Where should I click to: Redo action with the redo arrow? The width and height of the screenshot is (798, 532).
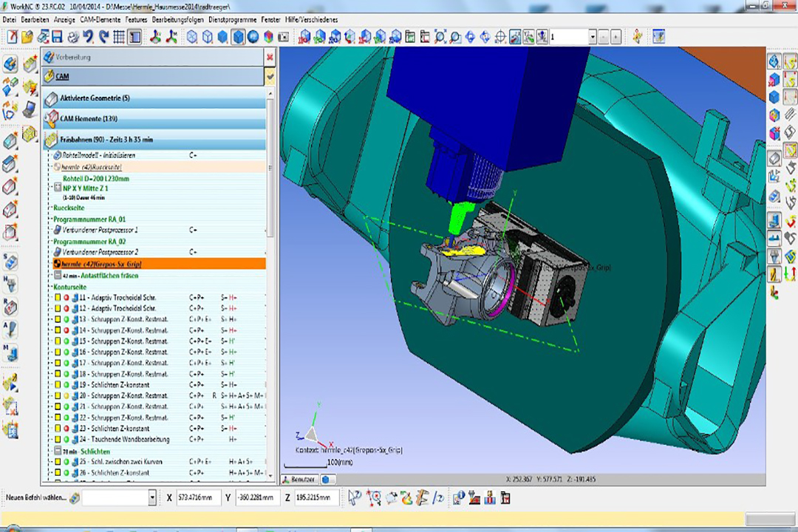pyautogui.click(x=104, y=37)
